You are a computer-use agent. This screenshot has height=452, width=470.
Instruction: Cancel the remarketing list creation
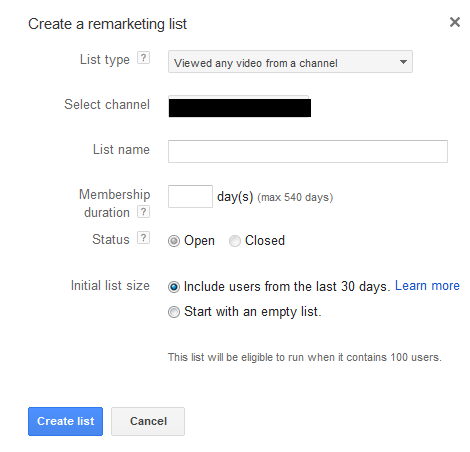click(148, 421)
